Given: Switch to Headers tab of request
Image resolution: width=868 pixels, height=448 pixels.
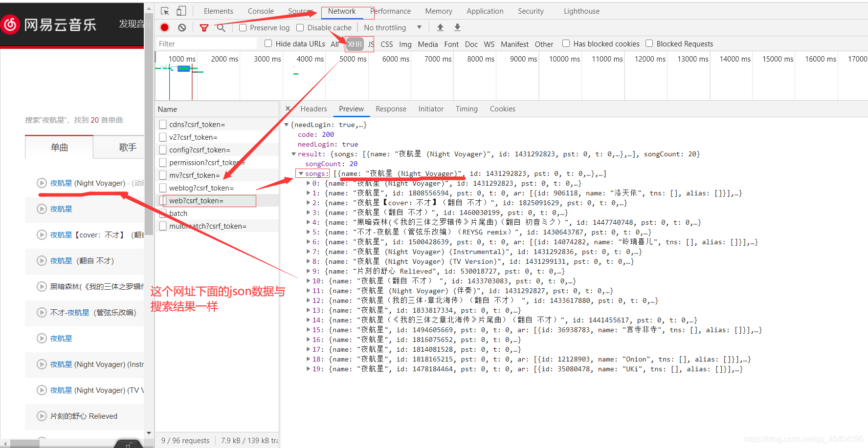Looking at the screenshot, I should tap(313, 109).
